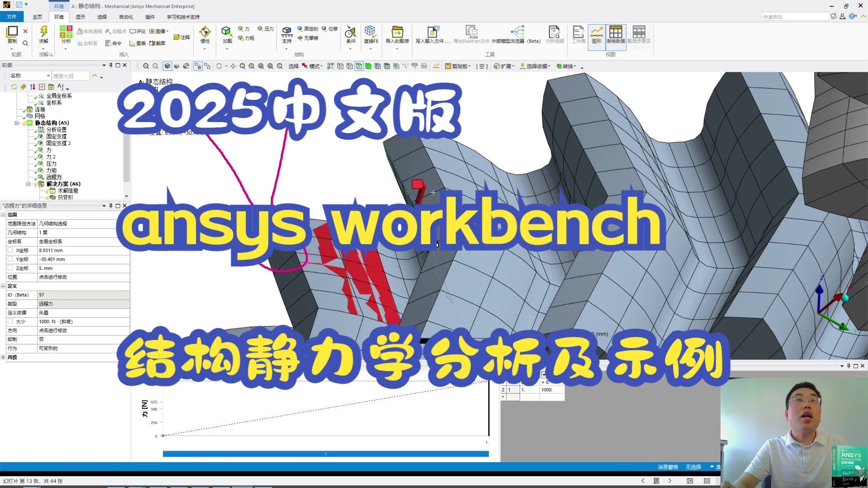Collapse the 静态结构 (A5) tree branch
This screenshot has width=868, height=488.
pos(17,122)
